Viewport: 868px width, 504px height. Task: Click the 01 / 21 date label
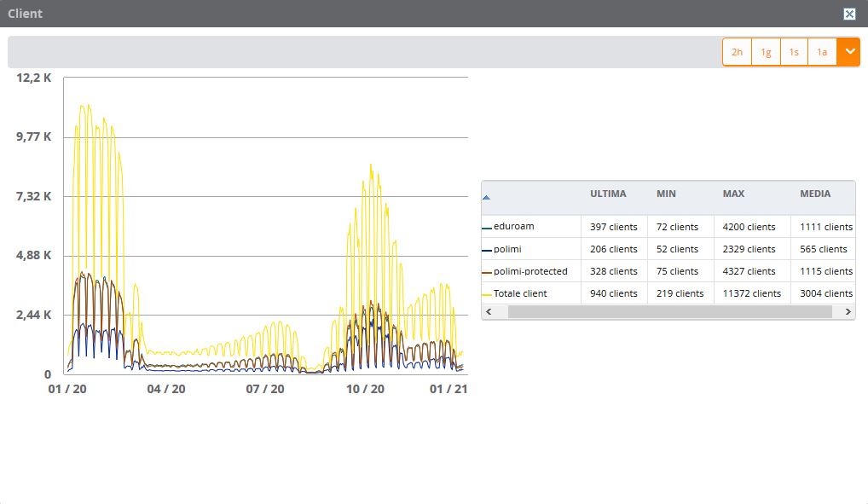448,389
